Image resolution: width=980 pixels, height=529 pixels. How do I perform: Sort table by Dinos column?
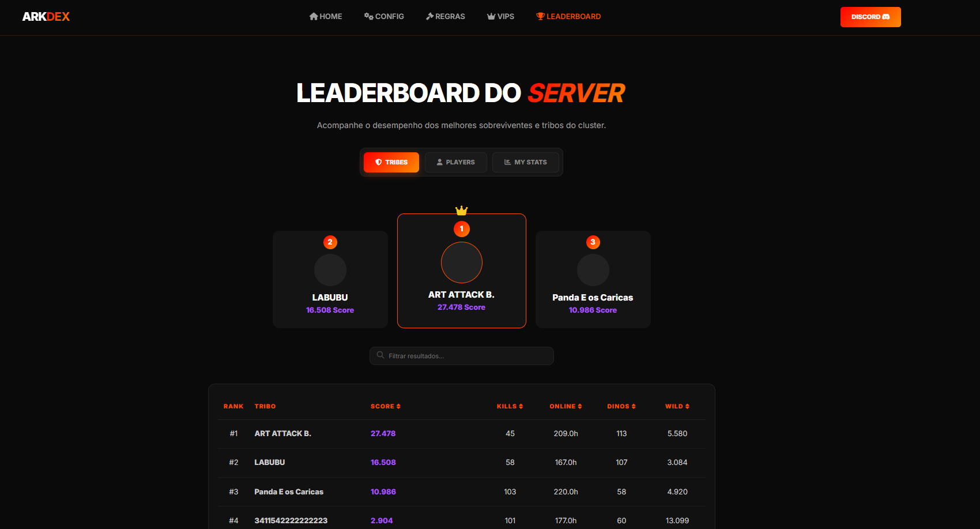click(x=621, y=407)
